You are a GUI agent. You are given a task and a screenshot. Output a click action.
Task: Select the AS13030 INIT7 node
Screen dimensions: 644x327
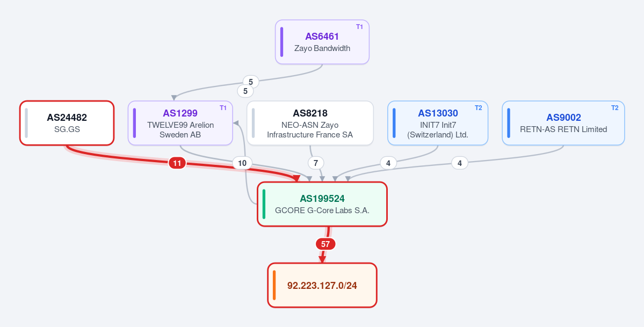point(438,123)
